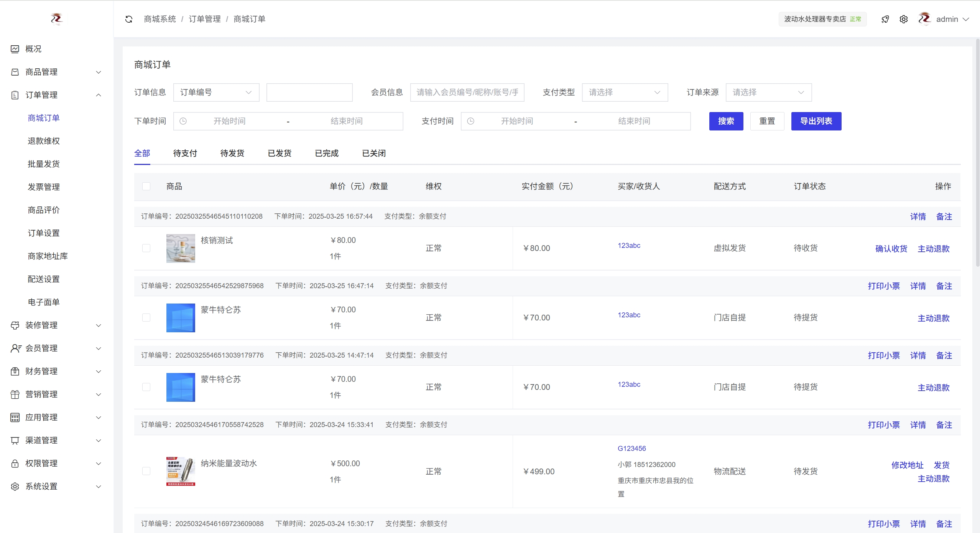Click the 导出列表 button
980x533 pixels.
[x=816, y=121]
